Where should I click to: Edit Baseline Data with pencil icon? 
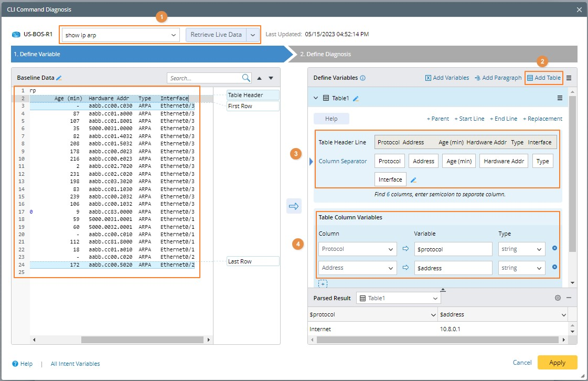[59, 78]
